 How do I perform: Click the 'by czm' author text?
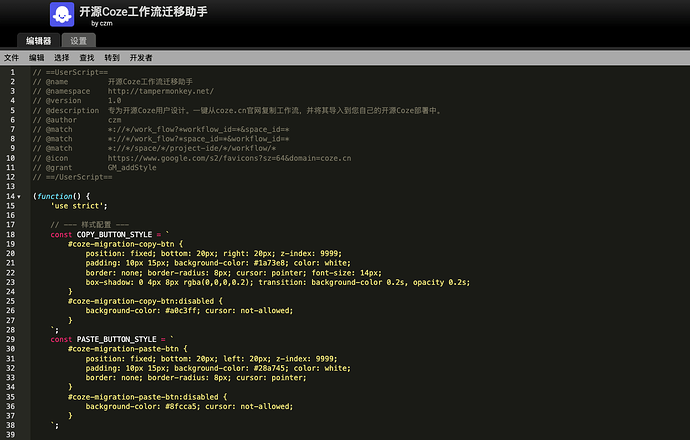[x=102, y=23]
